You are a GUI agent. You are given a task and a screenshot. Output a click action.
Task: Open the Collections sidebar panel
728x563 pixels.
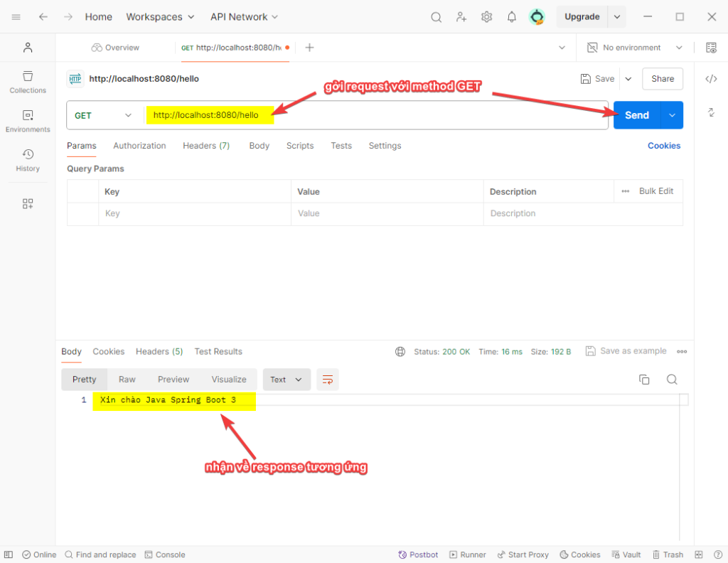point(28,82)
